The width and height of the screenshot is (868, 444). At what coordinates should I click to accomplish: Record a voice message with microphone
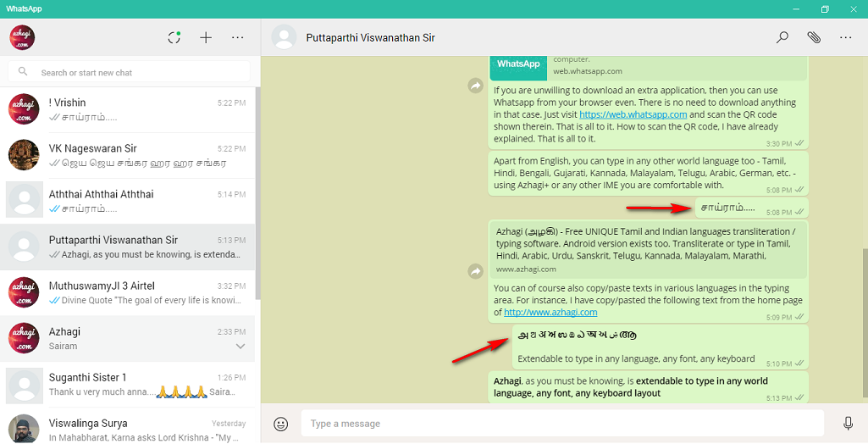848,424
